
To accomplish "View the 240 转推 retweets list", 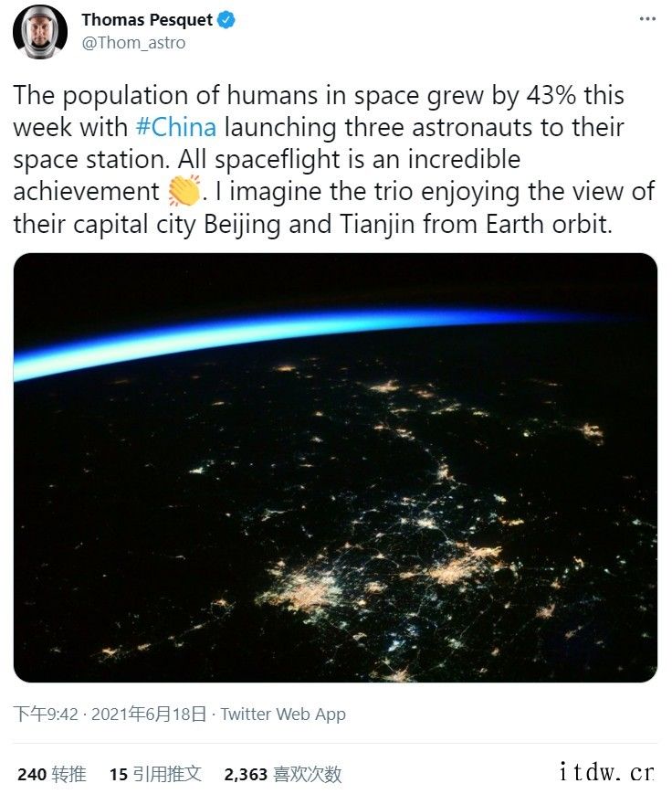I will point(52,774).
